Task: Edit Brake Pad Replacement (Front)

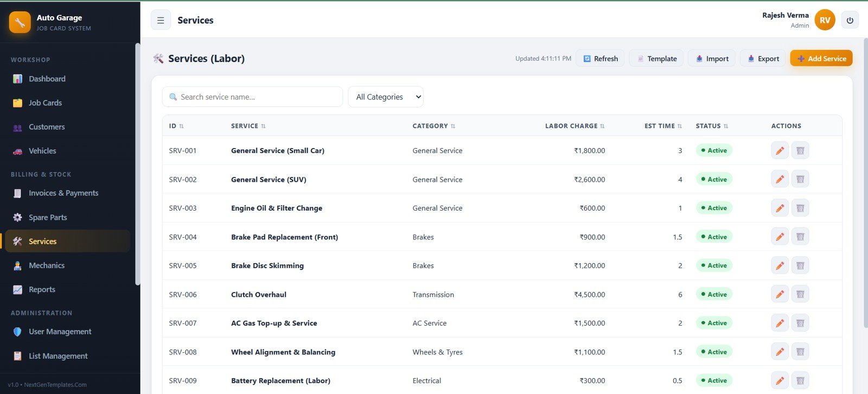Action: [780, 237]
